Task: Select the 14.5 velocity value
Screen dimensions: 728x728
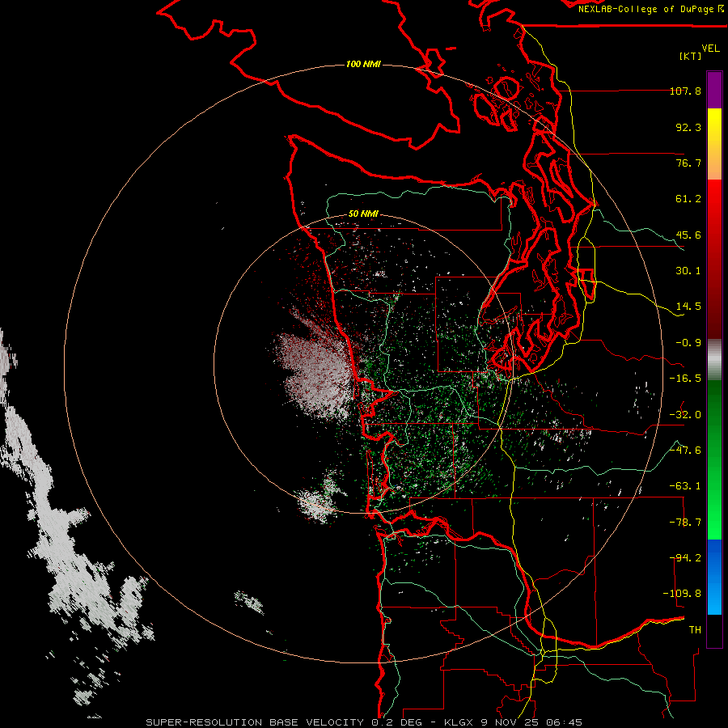Action: coord(688,307)
